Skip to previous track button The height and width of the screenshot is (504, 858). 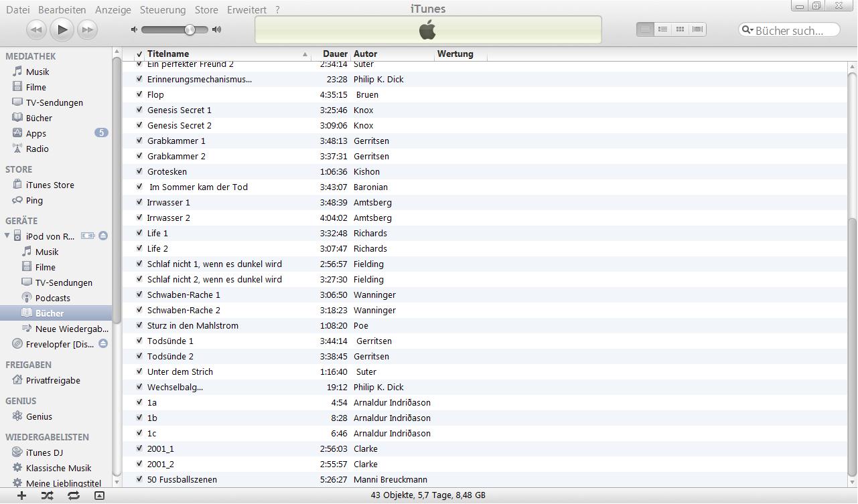coord(36,29)
